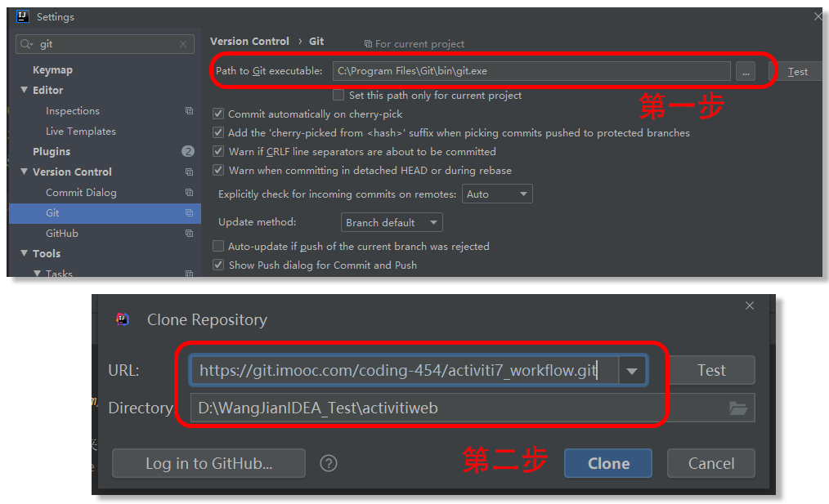The width and height of the screenshot is (829, 504).
Task: Collapse the Version Control tree section
Action: (x=24, y=172)
